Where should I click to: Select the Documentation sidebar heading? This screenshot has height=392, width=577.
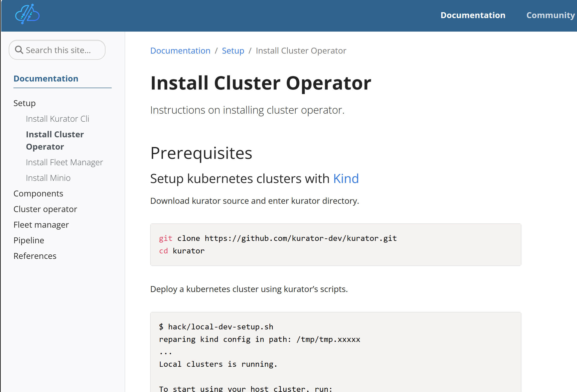(x=46, y=78)
